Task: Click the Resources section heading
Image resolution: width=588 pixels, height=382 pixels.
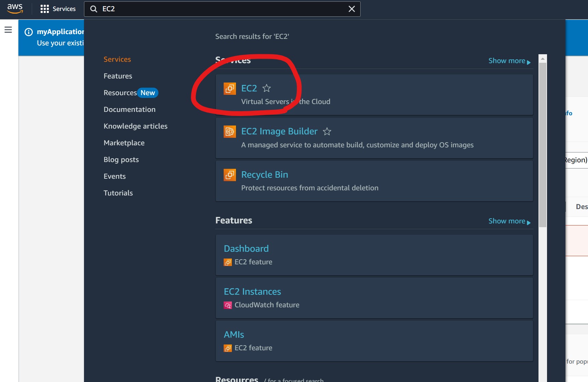Action: tap(237, 379)
